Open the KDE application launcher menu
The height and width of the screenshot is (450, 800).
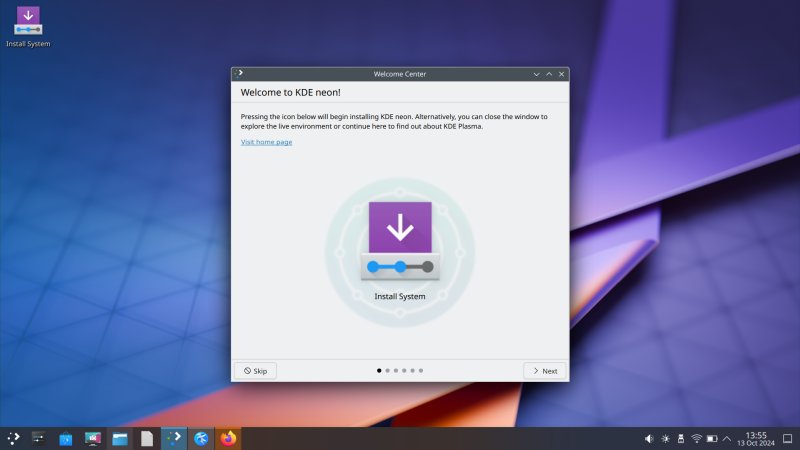click(x=13, y=438)
